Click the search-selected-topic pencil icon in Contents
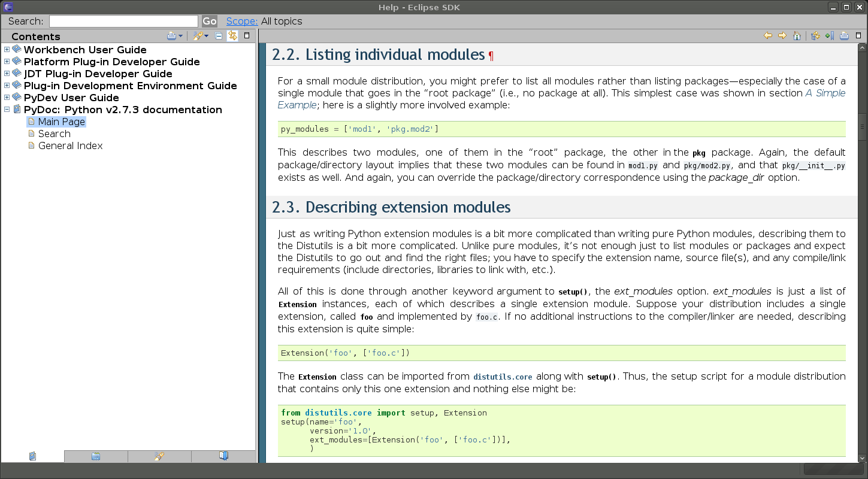 click(x=198, y=36)
